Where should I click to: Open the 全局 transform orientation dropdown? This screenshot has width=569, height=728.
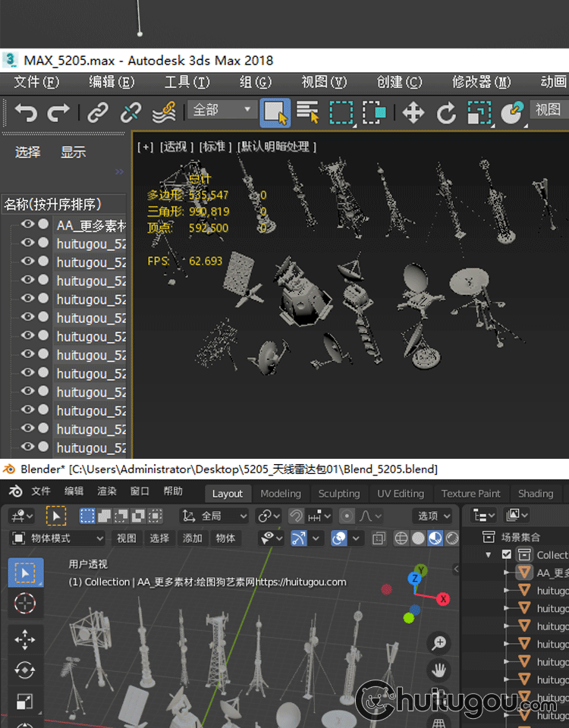(215, 516)
